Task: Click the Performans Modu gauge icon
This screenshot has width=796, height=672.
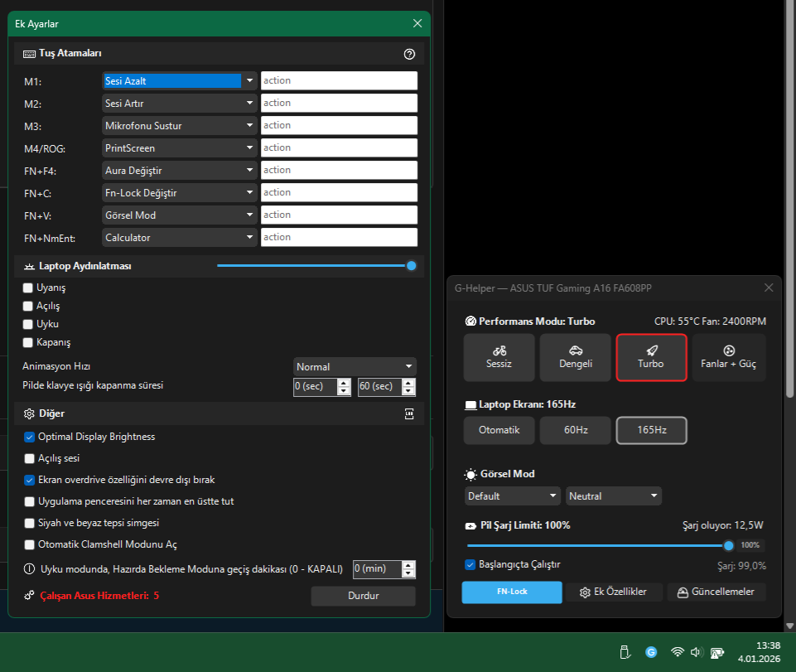Action: tap(470, 321)
